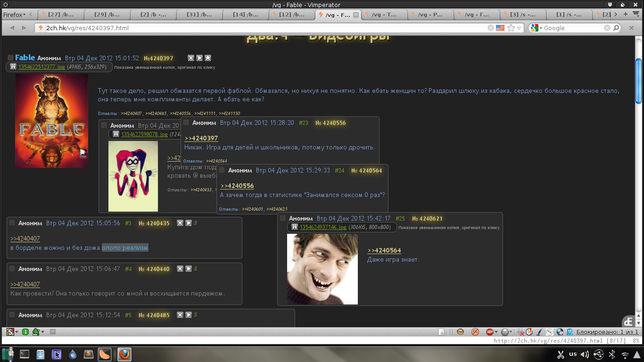Click arrow icon on post 4240485
Image resolution: width=644 pixels, height=362 pixels.
point(189,315)
